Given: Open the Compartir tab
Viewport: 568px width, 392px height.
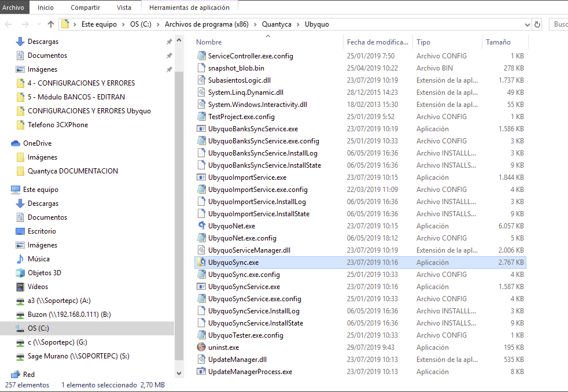Looking at the screenshot, I should [85, 8].
